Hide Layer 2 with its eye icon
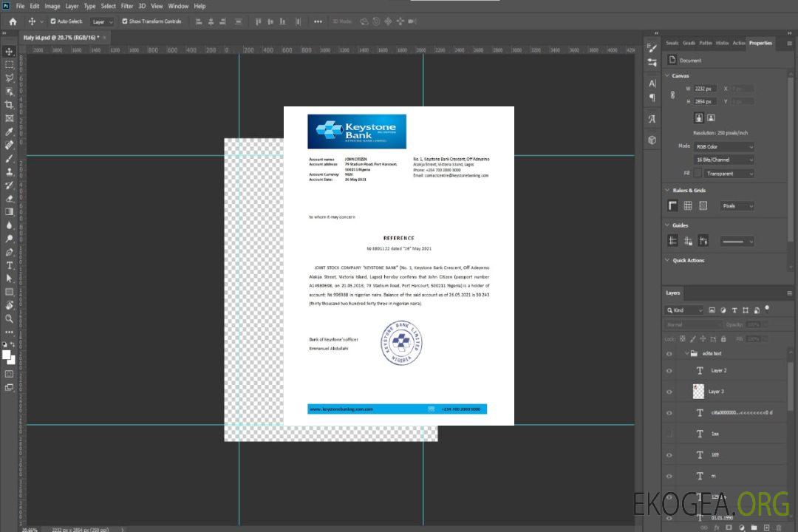 (x=669, y=371)
